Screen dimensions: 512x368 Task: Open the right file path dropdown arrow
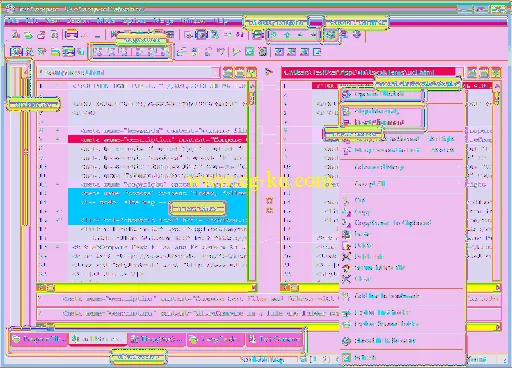[x=459, y=72]
